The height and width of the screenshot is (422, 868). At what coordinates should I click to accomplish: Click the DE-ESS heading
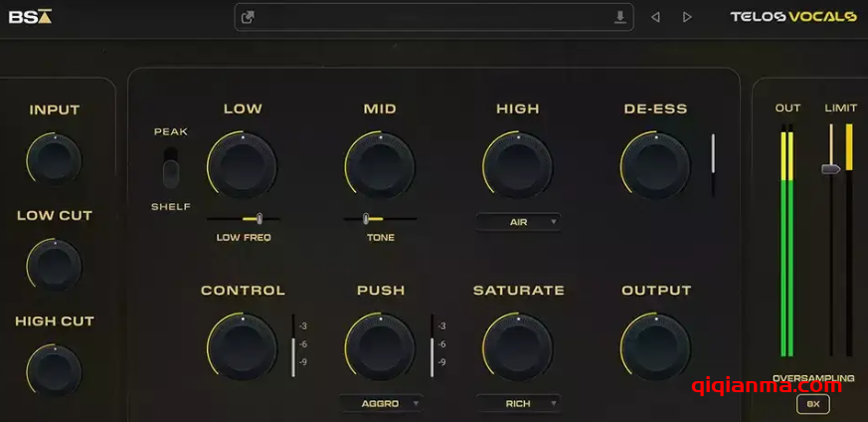[655, 109]
